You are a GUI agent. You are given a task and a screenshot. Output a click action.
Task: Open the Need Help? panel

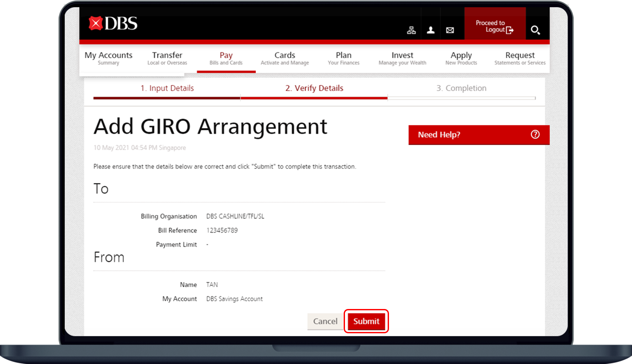pos(479,135)
